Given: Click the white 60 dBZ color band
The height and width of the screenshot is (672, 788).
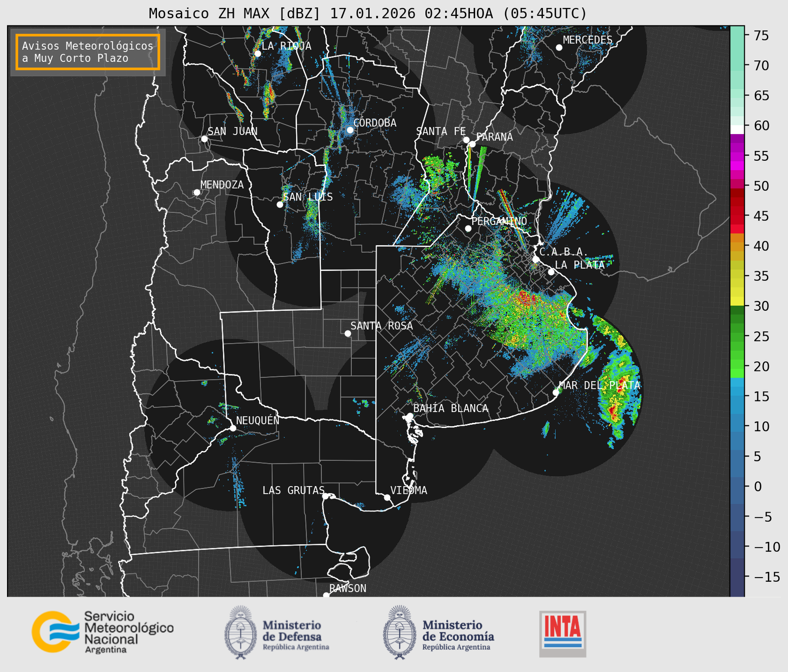Looking at the screenshot, I should click(737, 129).
